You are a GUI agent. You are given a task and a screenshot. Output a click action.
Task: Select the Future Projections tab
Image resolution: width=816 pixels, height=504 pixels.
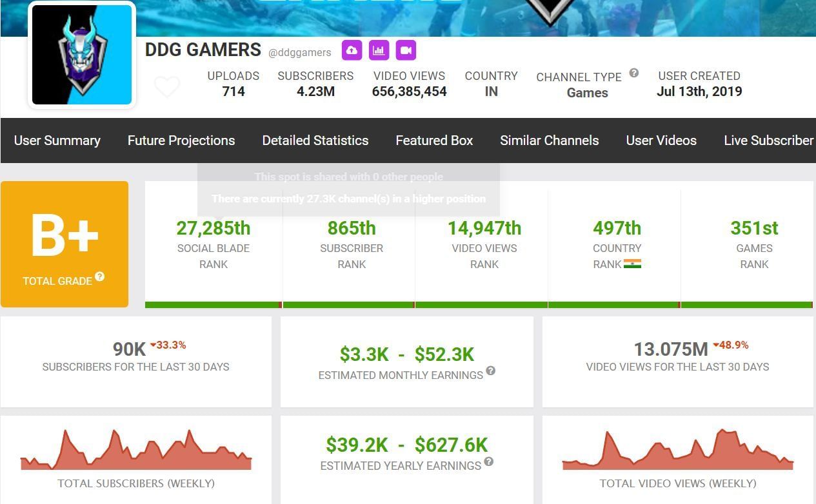tap(181, 140)
